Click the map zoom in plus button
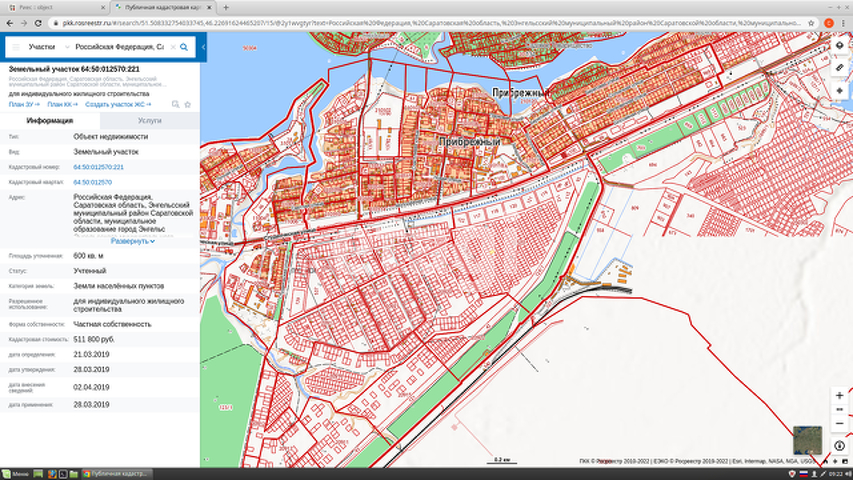Screen dimensions: 853x480 [839, 396]
